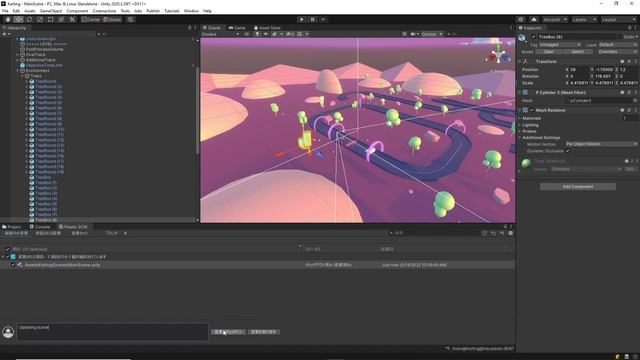
Task: Open the custom editor tools icon
Action: pos(72,19)
